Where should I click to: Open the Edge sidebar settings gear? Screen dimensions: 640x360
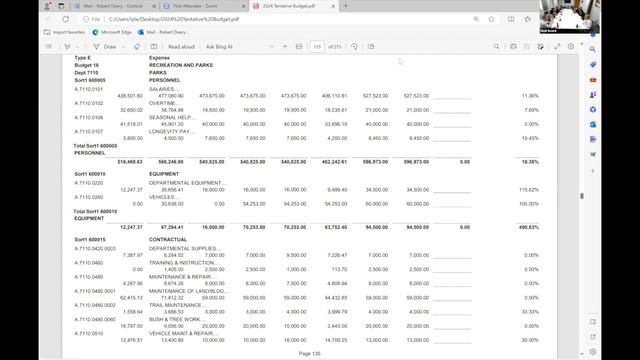pos(593,351)
